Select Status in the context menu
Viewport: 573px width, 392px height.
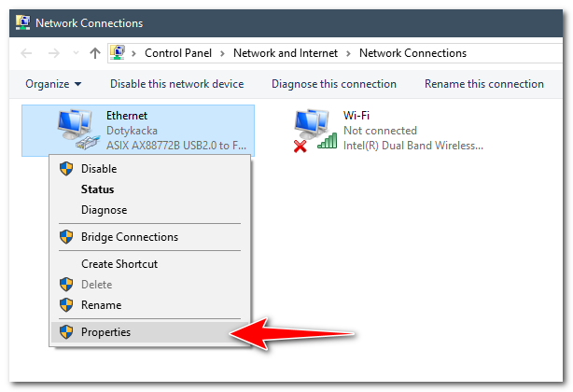coord(97,189)
